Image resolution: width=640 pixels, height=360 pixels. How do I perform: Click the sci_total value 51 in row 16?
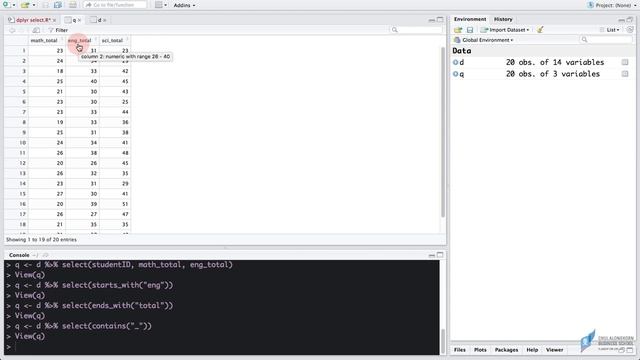pyautogui.click(x=125, y=204)
